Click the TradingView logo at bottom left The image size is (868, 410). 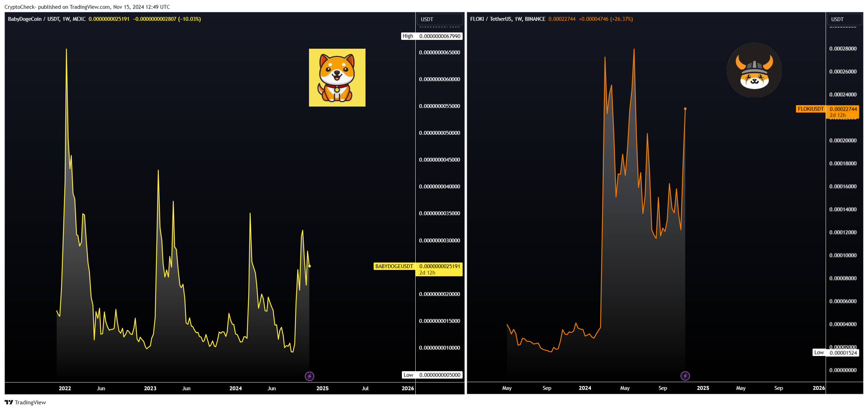pyautogui.click(x=25, y=402)
